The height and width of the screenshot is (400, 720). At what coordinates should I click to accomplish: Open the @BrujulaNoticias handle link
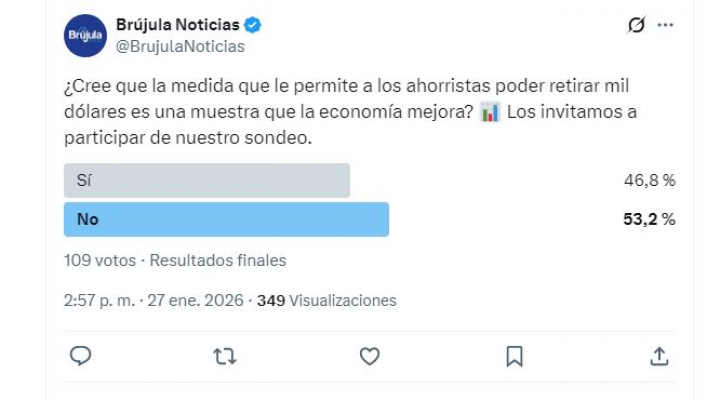[x=180, y=46]
